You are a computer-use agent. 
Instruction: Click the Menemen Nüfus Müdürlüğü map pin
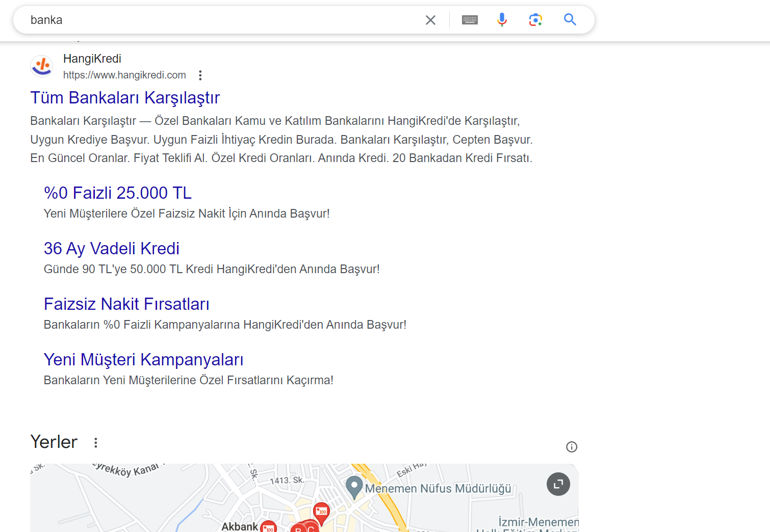point(354,487)
